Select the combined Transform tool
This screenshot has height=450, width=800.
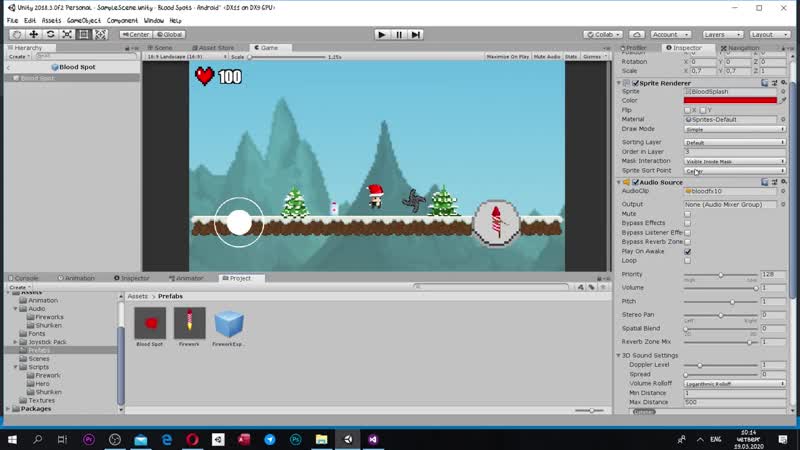click(x=101, y=34)
